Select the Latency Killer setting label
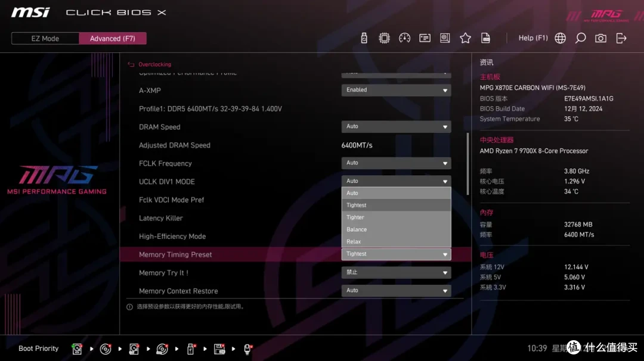This screenshot has height=361, width=644. click(160, 218)
